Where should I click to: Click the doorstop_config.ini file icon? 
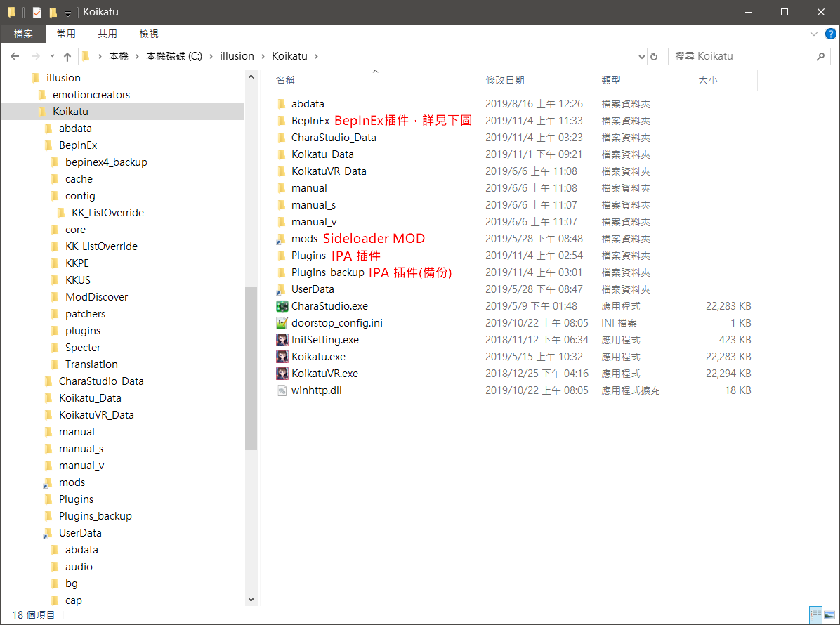pyautogui.click(x=282, y=323)
